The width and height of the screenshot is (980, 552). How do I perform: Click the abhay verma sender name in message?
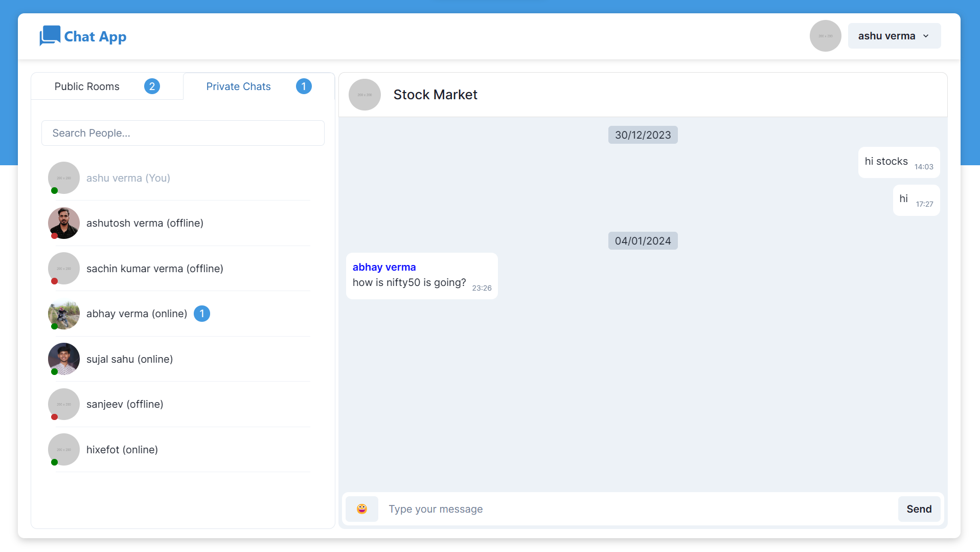(x=384, y=267)
